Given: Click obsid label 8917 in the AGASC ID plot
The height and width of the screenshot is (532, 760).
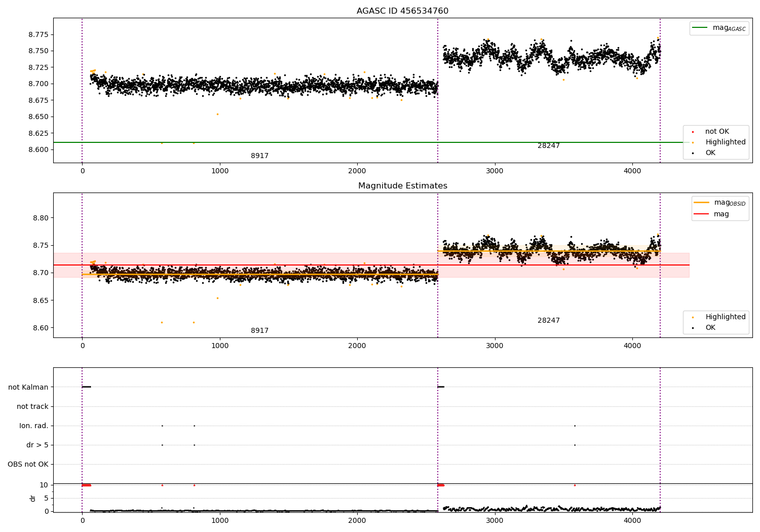Looking at the screenshot, I should click(x=259, y=156).
